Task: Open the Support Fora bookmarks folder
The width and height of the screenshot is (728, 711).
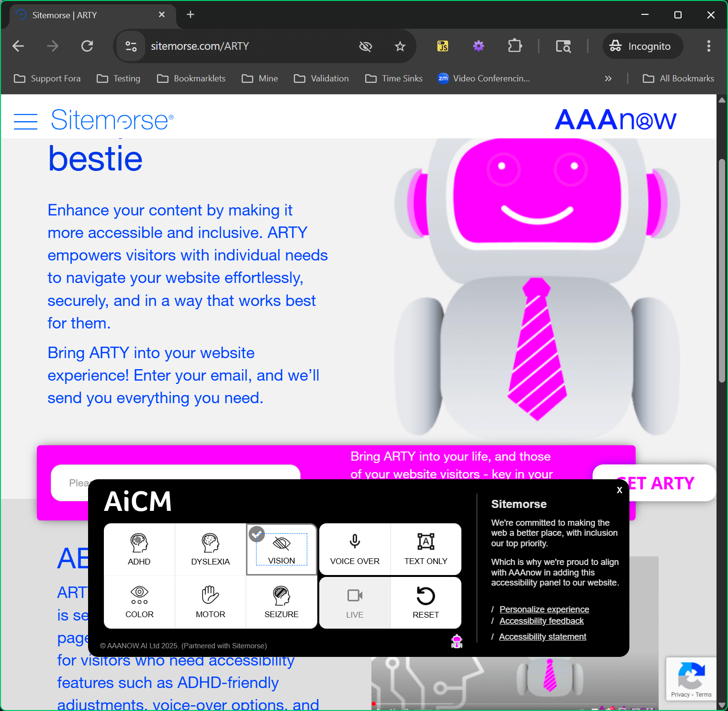Action: [47, 79]
